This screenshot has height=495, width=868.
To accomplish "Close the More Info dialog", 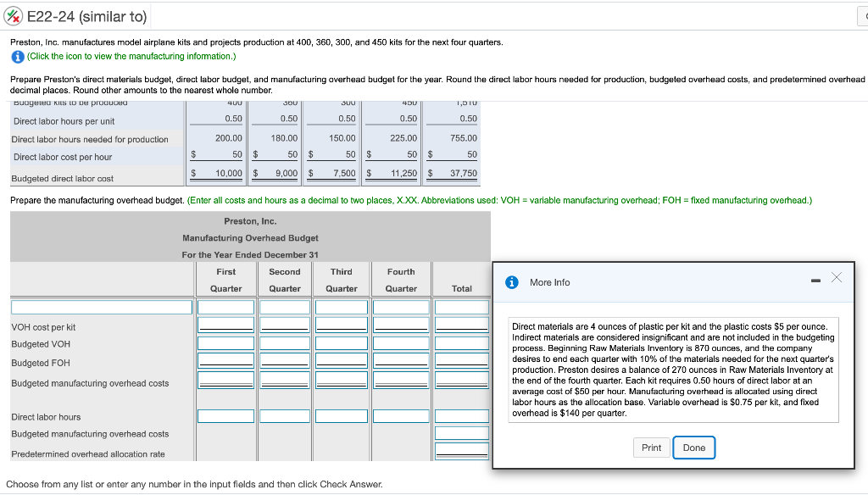I will [x=837, y=278].
